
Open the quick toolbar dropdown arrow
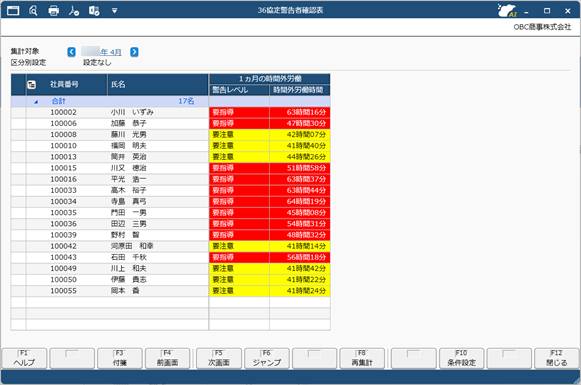pos(114,11)
